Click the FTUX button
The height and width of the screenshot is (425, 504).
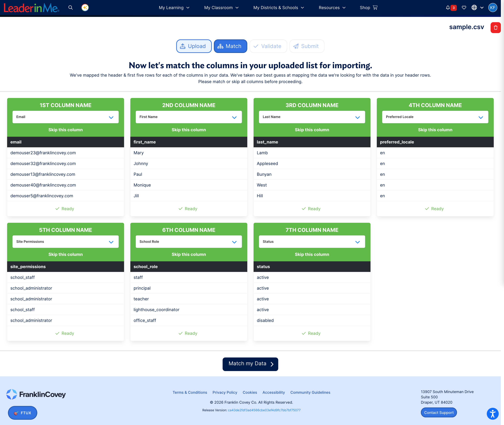22,413
